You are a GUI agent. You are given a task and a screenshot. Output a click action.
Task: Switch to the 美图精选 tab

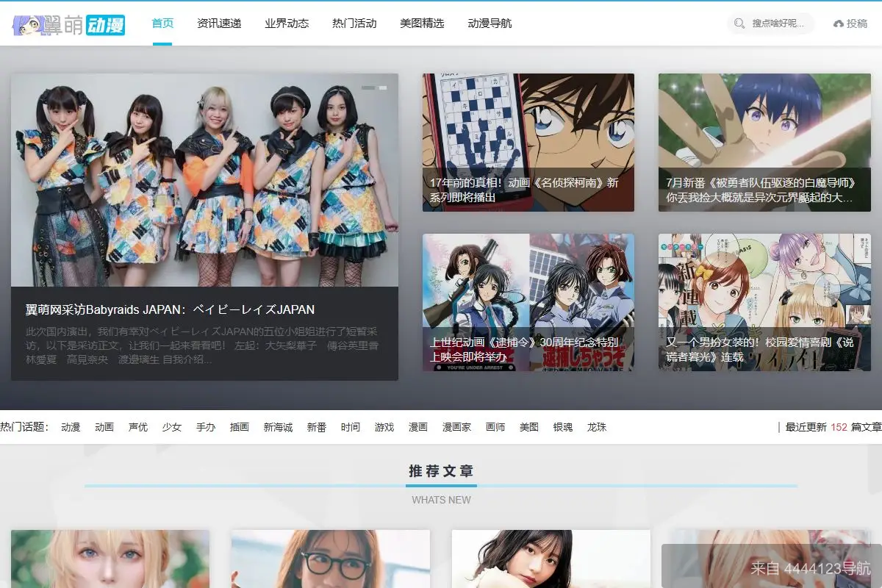point(422,23)
